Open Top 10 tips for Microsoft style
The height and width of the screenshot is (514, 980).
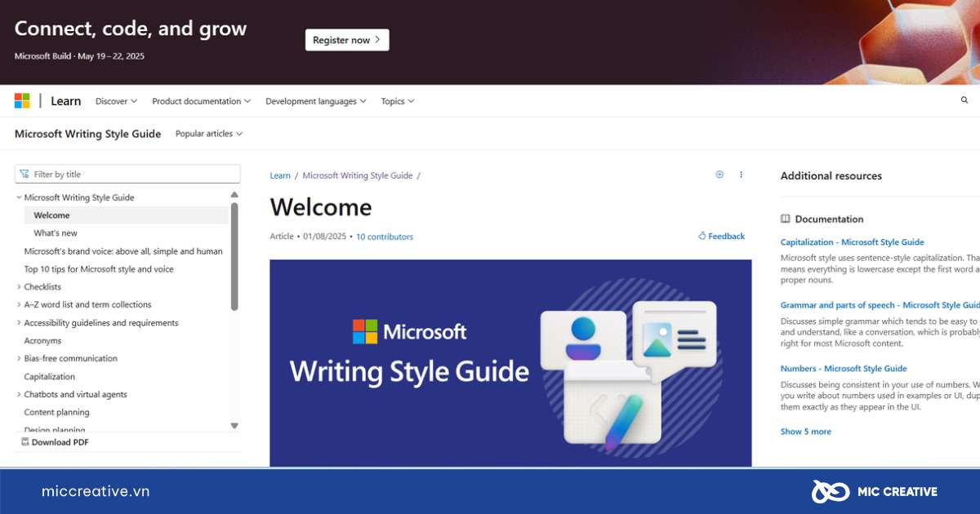coord(99,269)
